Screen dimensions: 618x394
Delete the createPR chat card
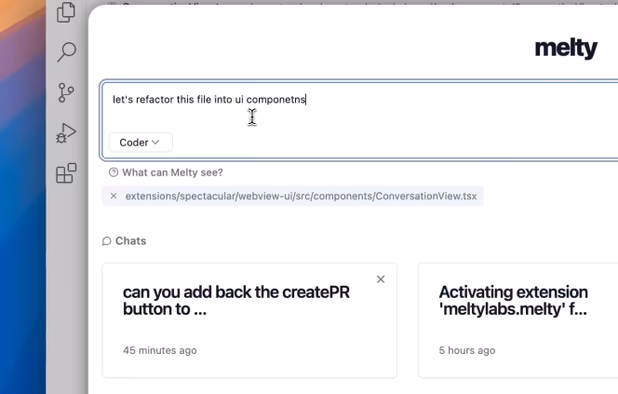click(x=380, y=279)
